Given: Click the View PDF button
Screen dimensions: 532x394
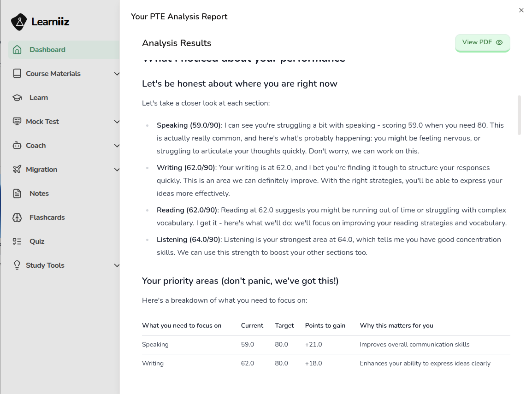Looking at the screenshot, I should pyautogui.click(x=482, y=42).
